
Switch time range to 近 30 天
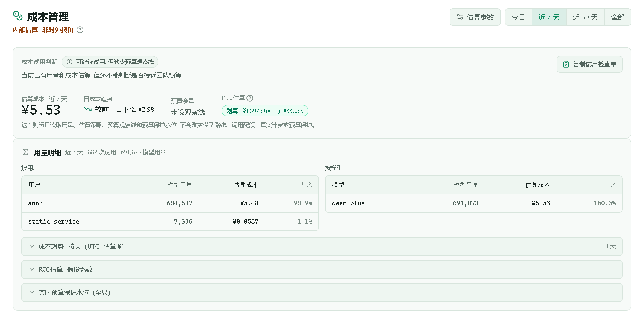[585, 17]
